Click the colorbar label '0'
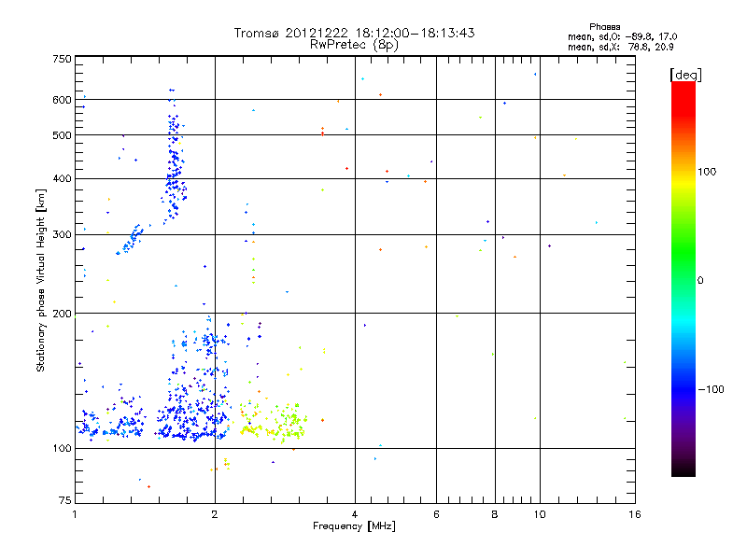The width and height of the screenshot is (747, 560). 699,281
